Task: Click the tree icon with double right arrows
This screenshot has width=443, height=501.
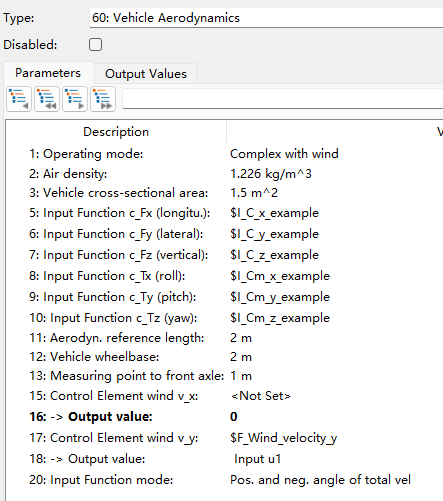Action: pos(103,99)
